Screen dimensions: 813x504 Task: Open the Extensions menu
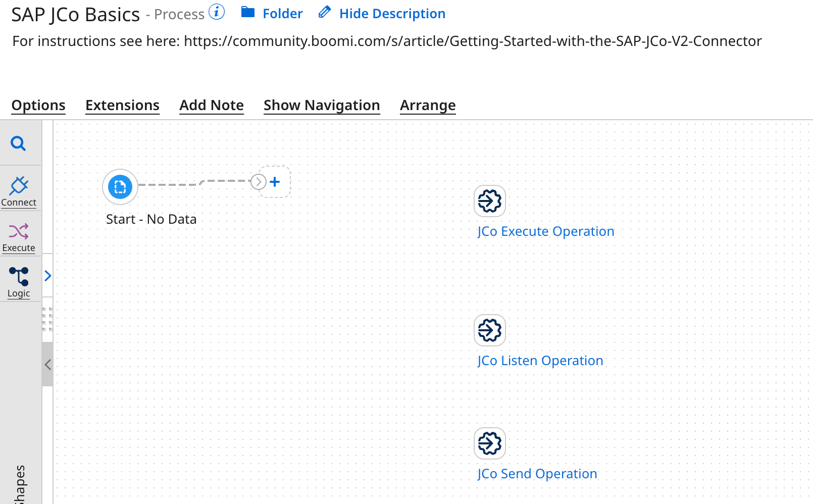pyautogui.click(x=122, y=105)
